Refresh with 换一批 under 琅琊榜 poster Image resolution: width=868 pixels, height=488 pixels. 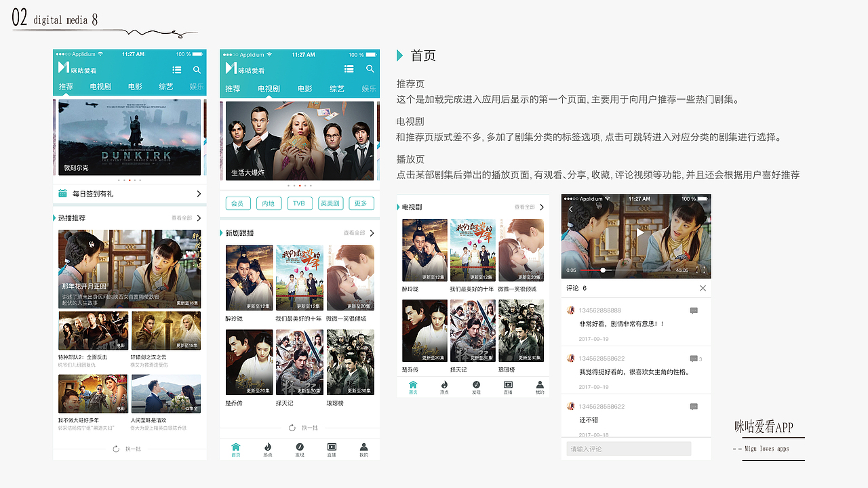click(303, 428)
